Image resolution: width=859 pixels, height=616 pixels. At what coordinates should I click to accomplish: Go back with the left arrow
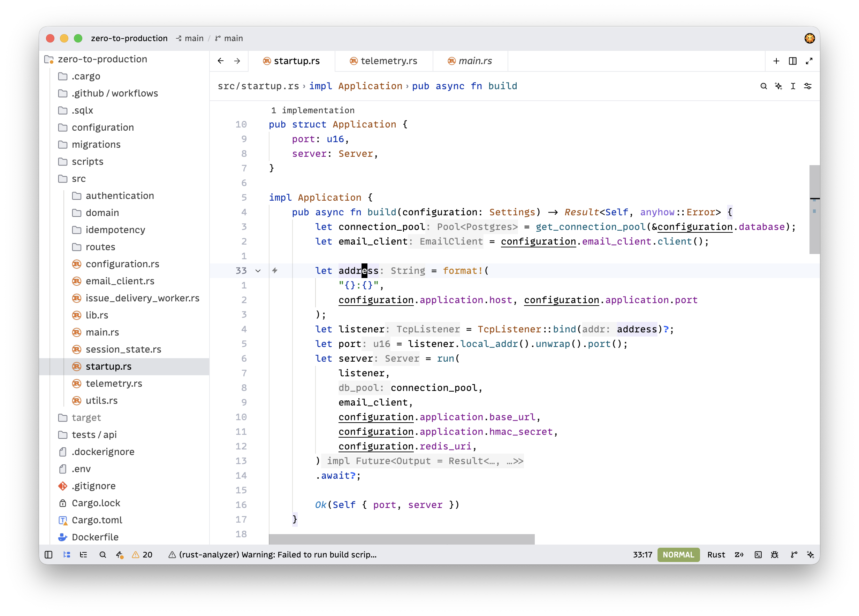click(x=220, y=61)
